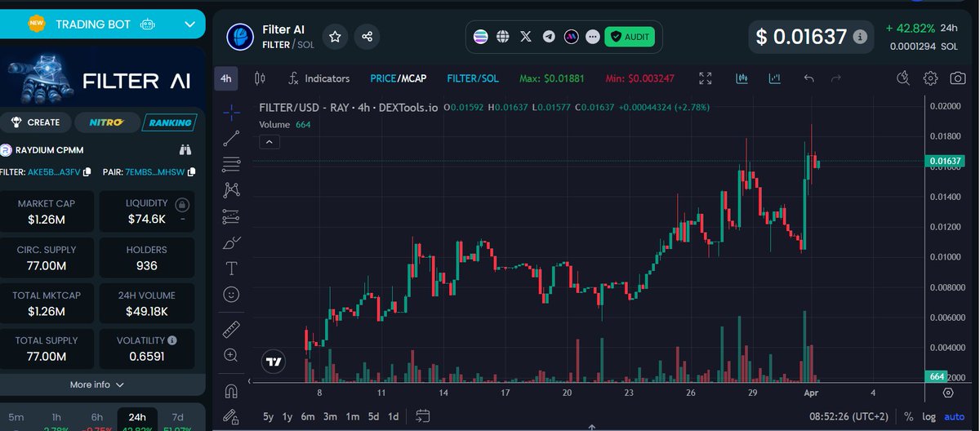Screen dimensions: 980x431
Task: Click the CREATE button
Action: (x=35, y=122)
